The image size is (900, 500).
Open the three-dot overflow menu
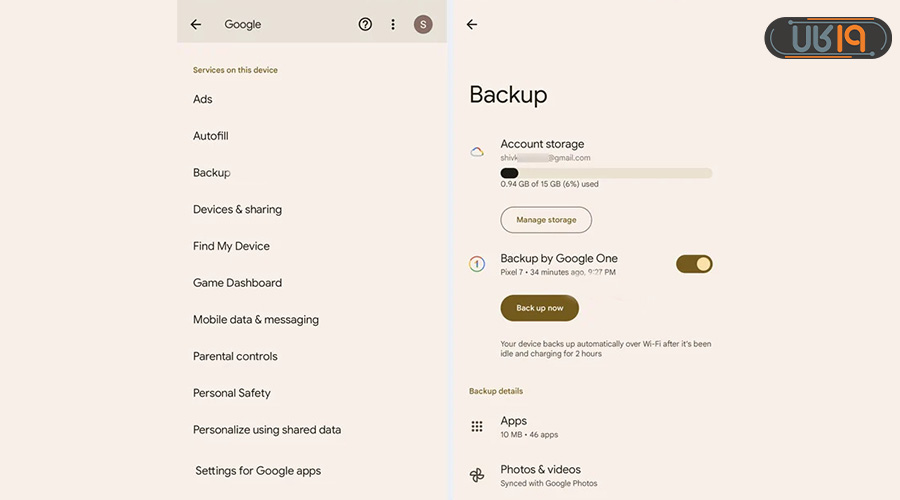(393, 25)
